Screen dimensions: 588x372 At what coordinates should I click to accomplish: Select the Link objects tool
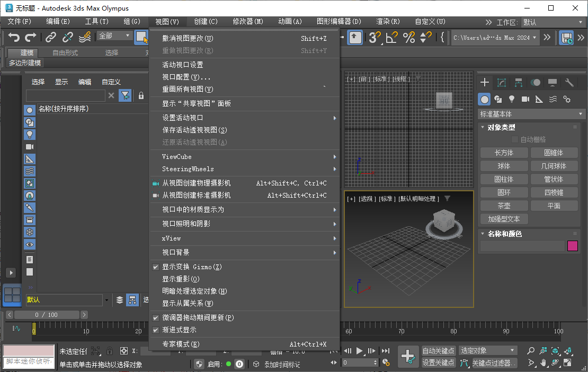(x=51, y=37)
